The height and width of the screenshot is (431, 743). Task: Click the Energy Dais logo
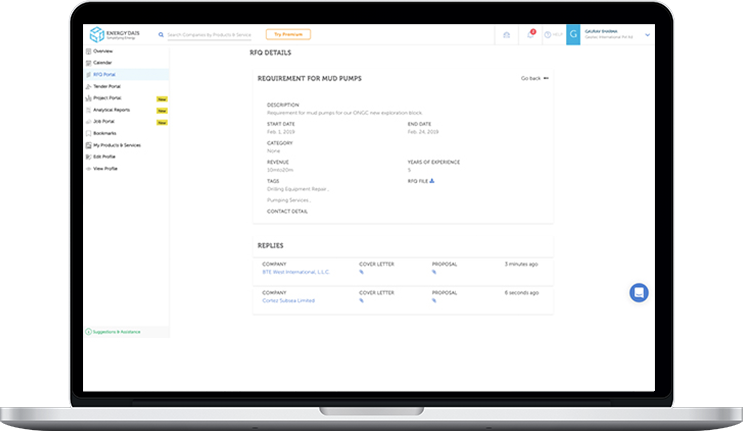pos(114,34)
